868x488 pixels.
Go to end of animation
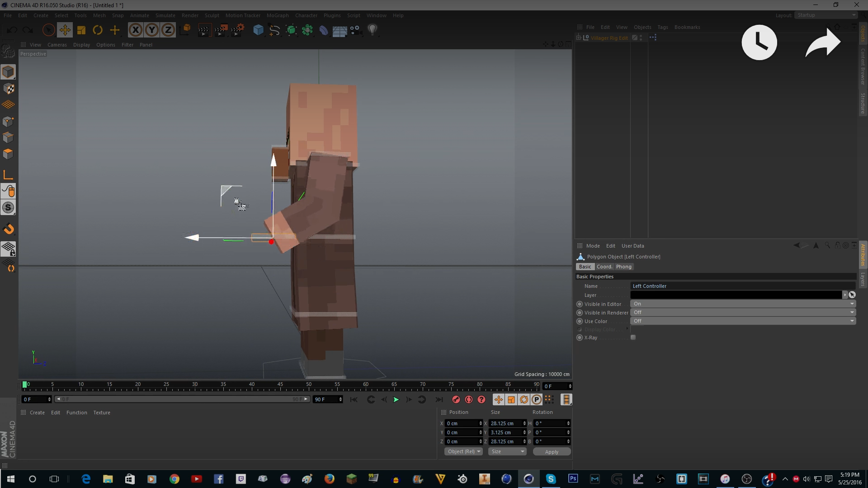tap(439, 399)
